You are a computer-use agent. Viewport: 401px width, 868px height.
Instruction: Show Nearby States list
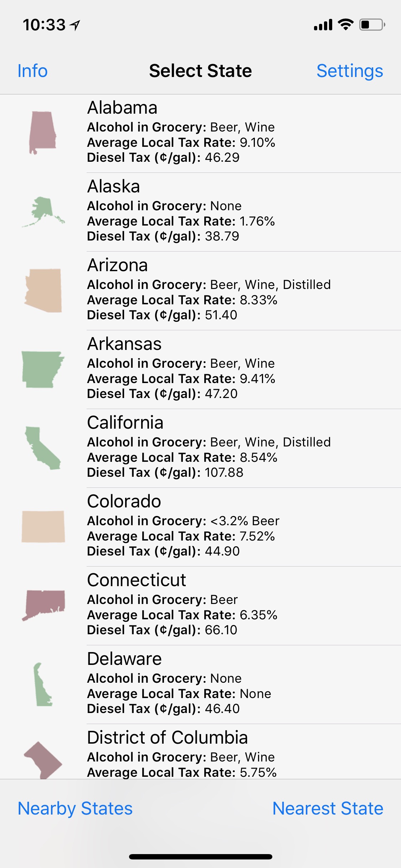[x=75, y=808]
